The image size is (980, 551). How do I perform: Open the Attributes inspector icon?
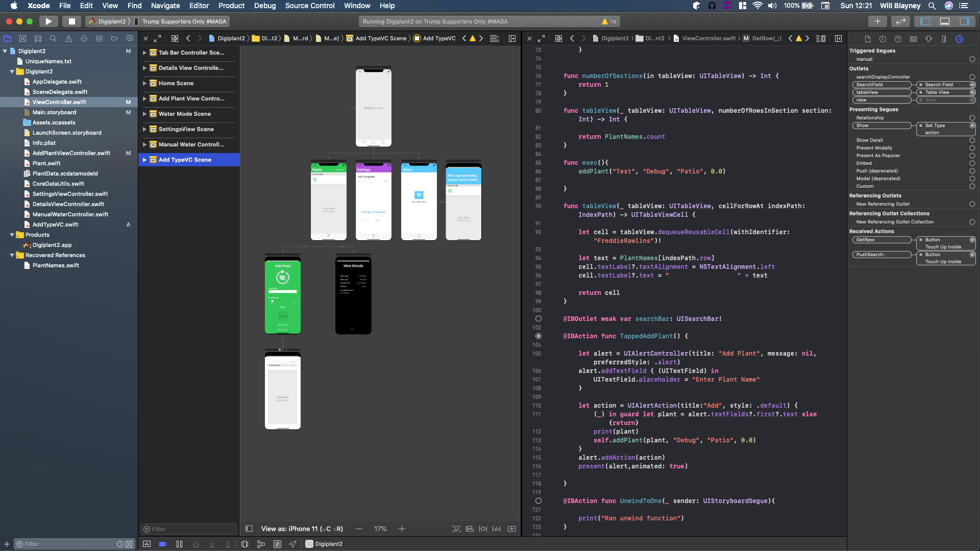point(928,39)
